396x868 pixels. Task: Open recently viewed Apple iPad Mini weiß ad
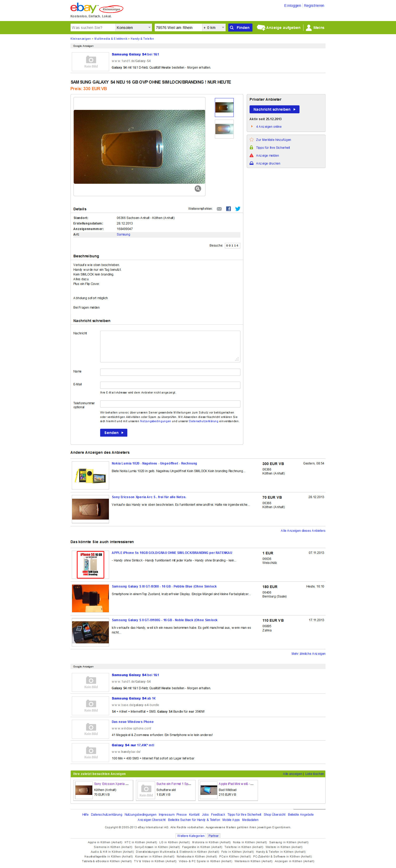click(236, 784)
